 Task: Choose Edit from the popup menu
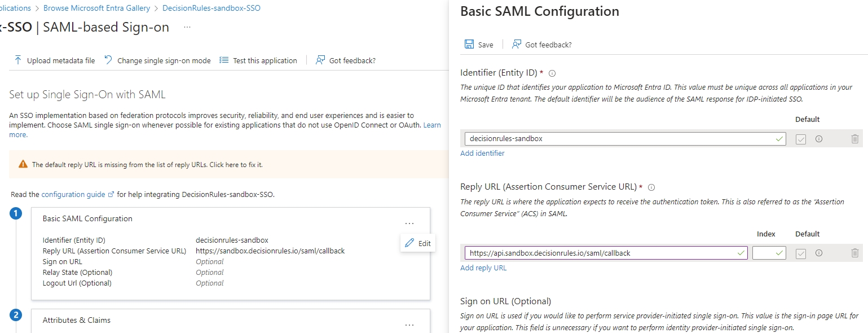[418, 243]
